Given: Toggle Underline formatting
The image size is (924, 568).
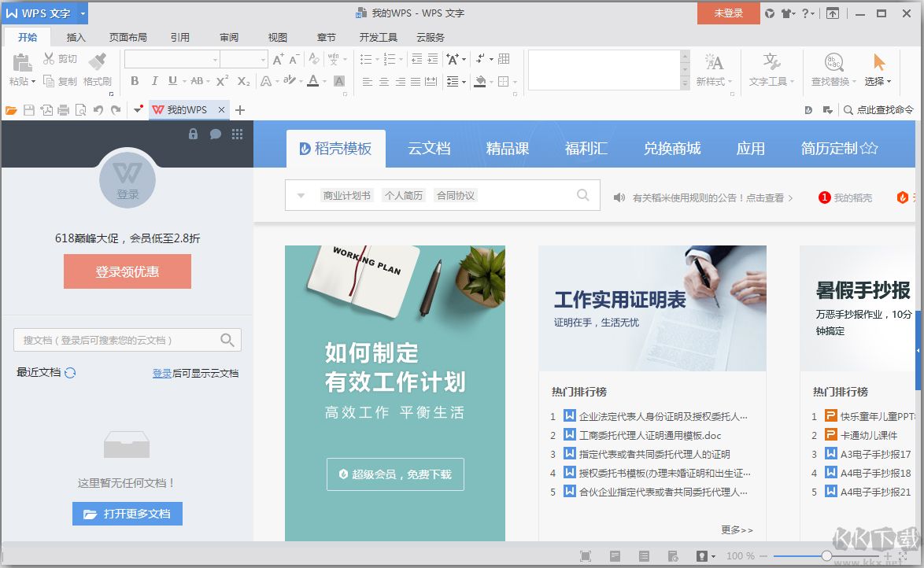Looking at the screenshot, I should tap(172, 81).
